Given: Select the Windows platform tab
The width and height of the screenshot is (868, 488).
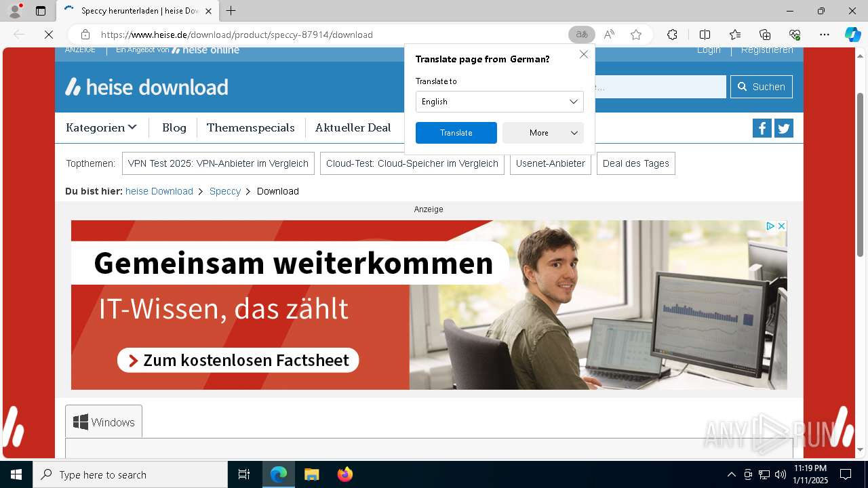Looking at the screenshot, I should coord(104,422).
